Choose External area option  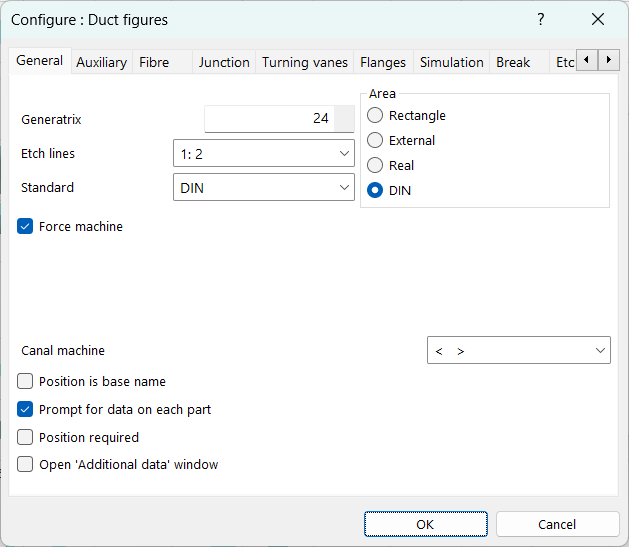click(376, 141)
